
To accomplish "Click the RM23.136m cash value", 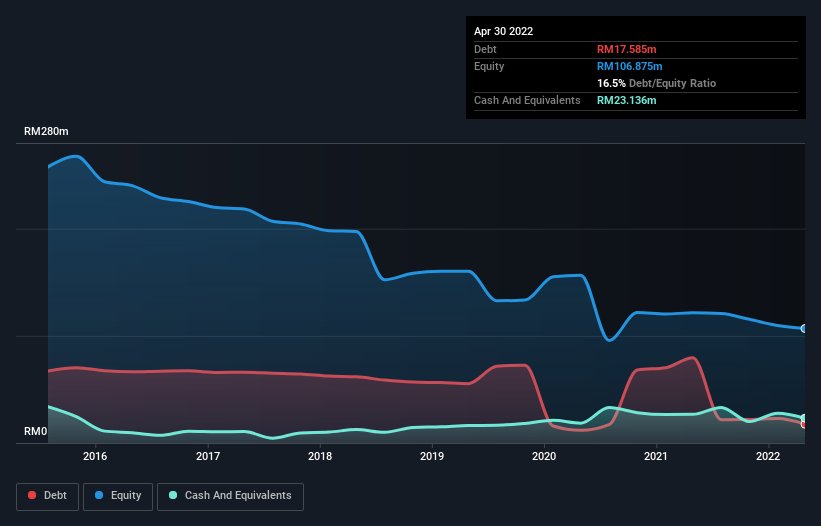I will [x=626, y=100].
